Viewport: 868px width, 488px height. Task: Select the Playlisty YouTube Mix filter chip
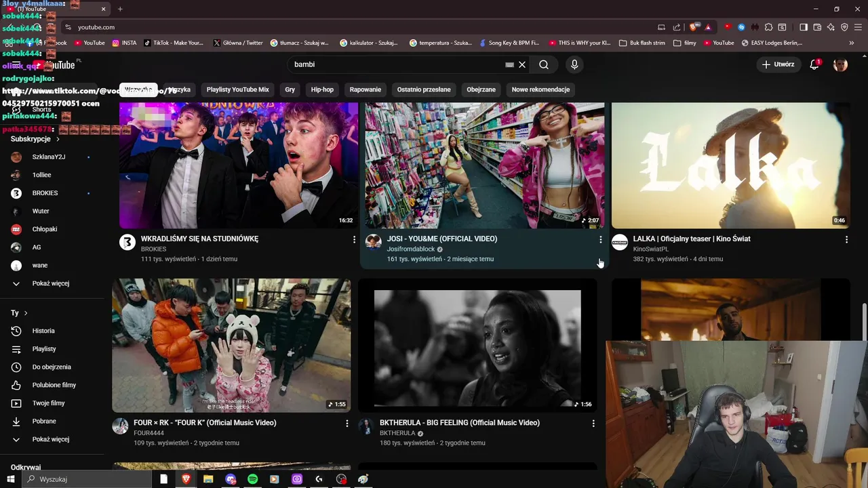coord(237,89)
